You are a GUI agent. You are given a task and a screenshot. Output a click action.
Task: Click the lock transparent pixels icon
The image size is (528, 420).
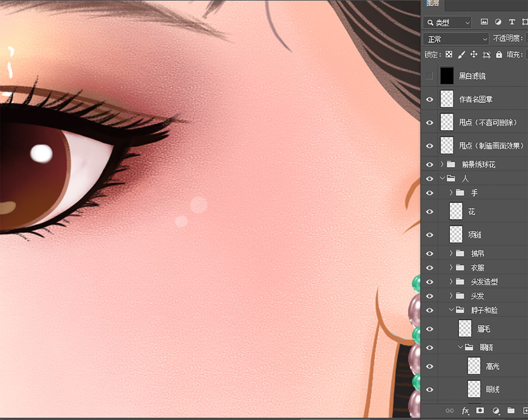(x=449, y=55)
